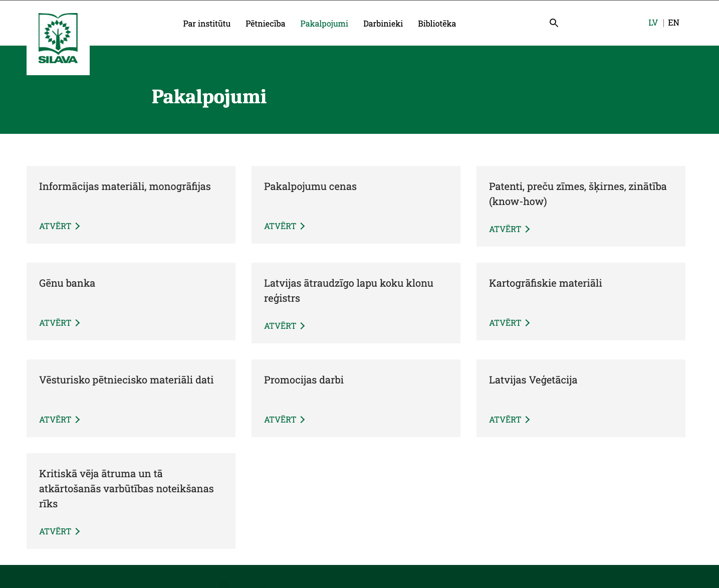Switch language to EN
This screenshot has height=588, width=719.
(x=674, y=23)
